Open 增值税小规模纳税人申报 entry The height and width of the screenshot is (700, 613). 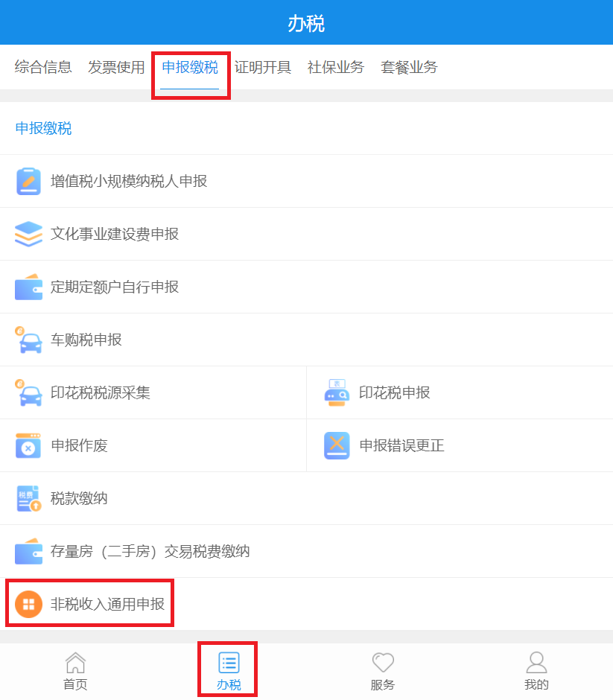tap(306, 181)
